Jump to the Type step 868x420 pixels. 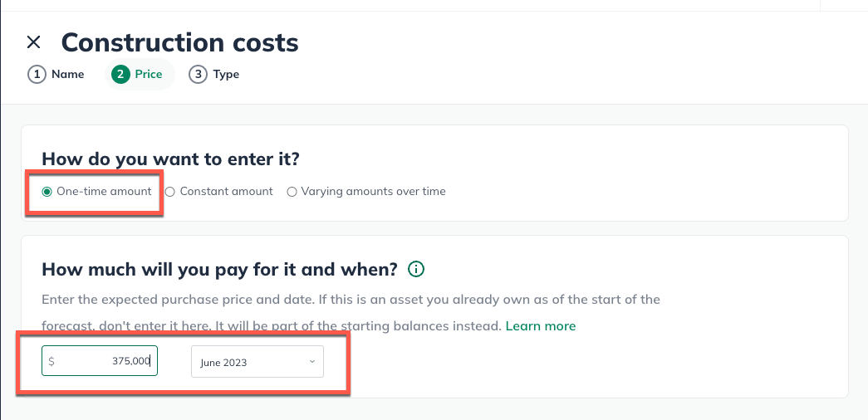(x=226, y=74)
